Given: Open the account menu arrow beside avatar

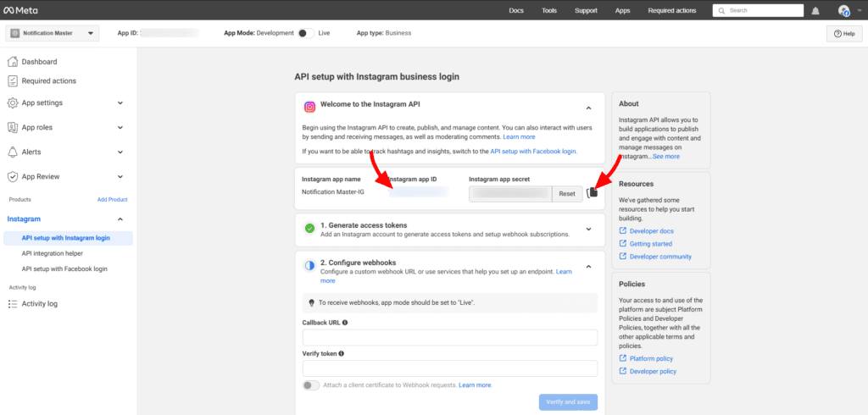Looking at the screenshot, I should pyautogui.click(x=860, y=10).
